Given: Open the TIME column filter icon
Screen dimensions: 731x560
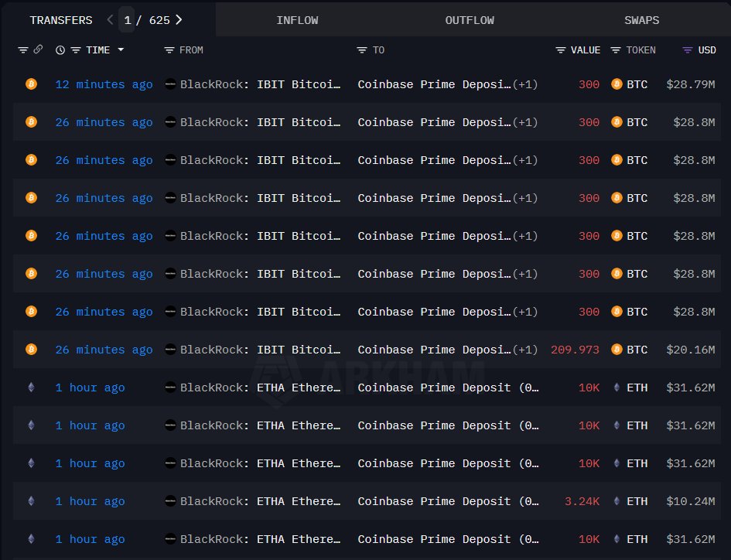Looking at the screenshot, I should point(76,50).
